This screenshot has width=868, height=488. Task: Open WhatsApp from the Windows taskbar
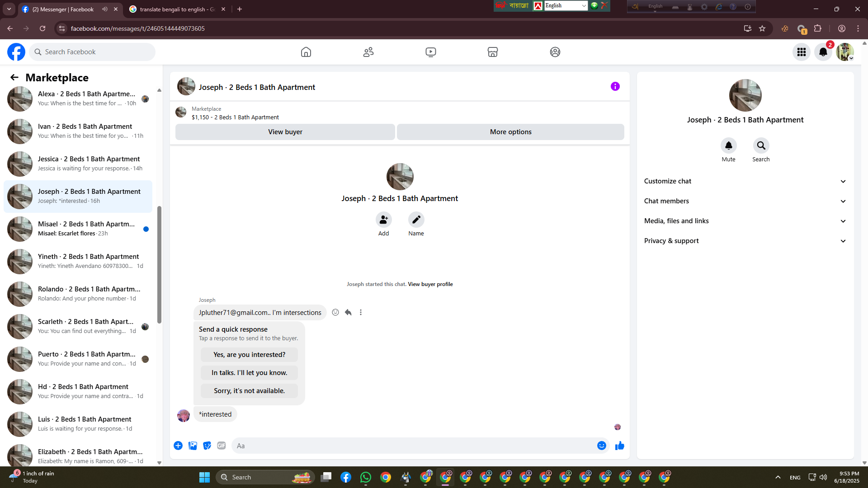(366, 477)
